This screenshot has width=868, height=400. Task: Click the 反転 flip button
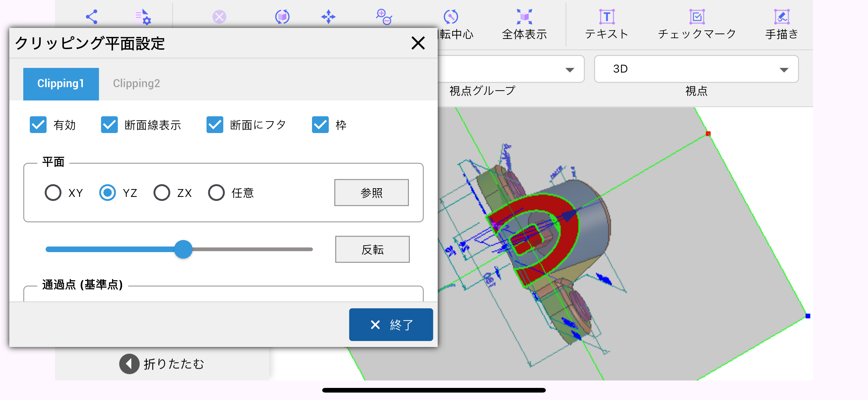[x=372, y=250]
